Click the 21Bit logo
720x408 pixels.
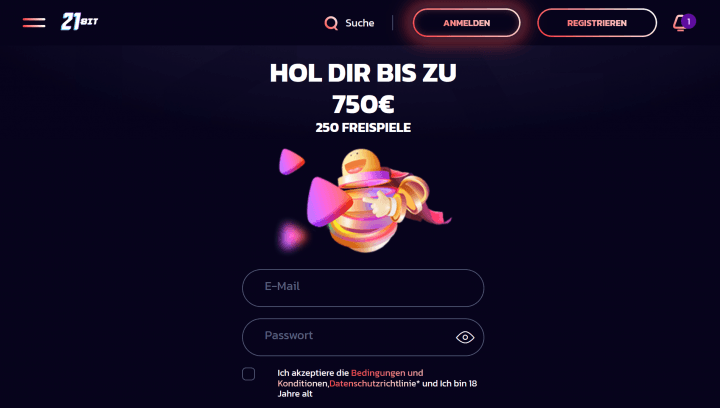[x=79, y=22]
